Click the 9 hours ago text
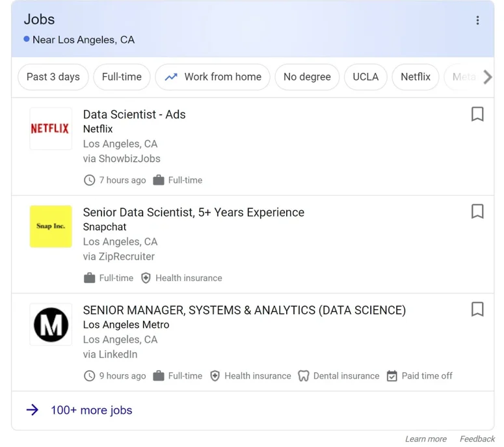This screenshot has width=504, height=447. [122, 375]
